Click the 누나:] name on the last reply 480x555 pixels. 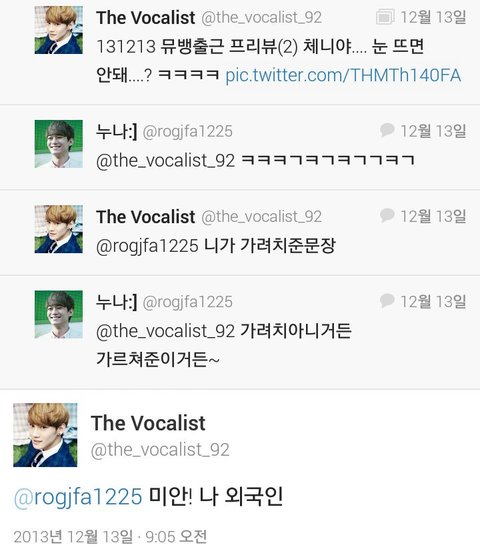coord(116,302)
